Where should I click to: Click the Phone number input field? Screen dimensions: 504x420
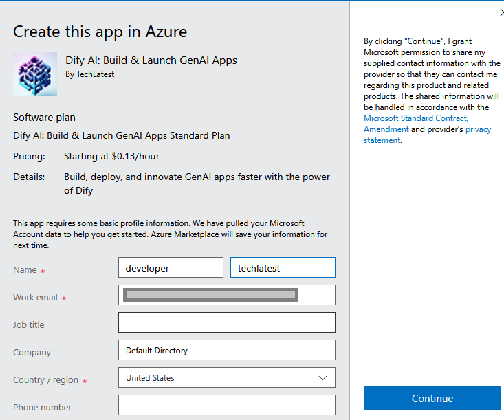227,405
